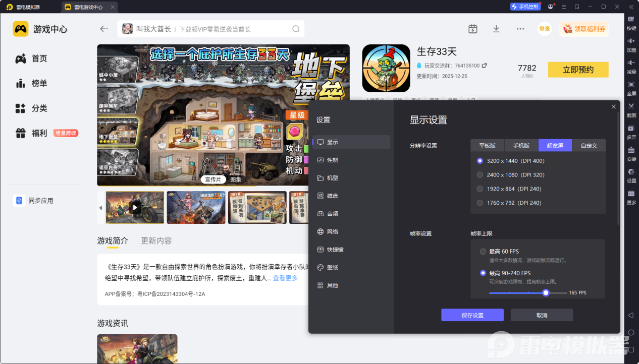Viewport: 639px width, 364px height.
Task: Click the FPS slider handle at 165
Action: click(546, 292)
